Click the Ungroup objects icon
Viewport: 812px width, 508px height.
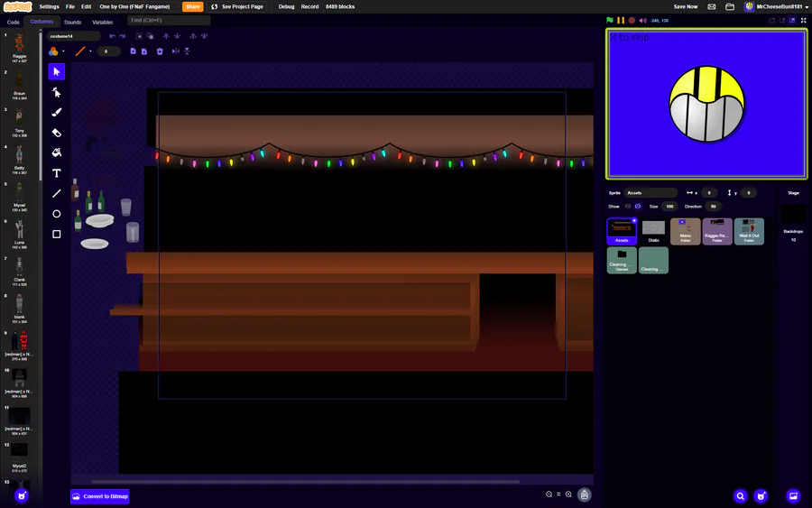150,36
